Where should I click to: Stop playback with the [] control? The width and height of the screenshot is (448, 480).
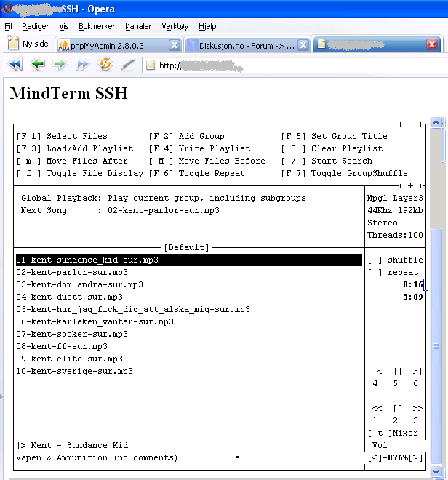point(398,408)
